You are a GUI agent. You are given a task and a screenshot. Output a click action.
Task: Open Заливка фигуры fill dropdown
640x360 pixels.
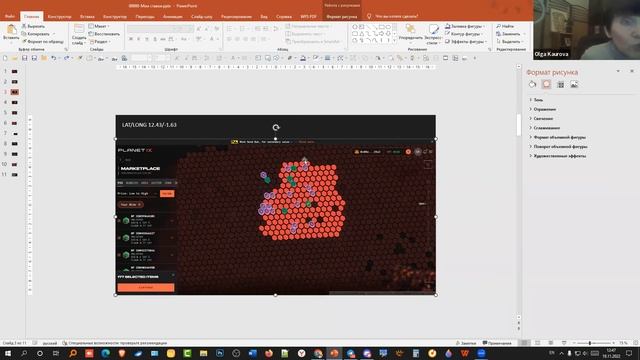[x=464, y=26]
